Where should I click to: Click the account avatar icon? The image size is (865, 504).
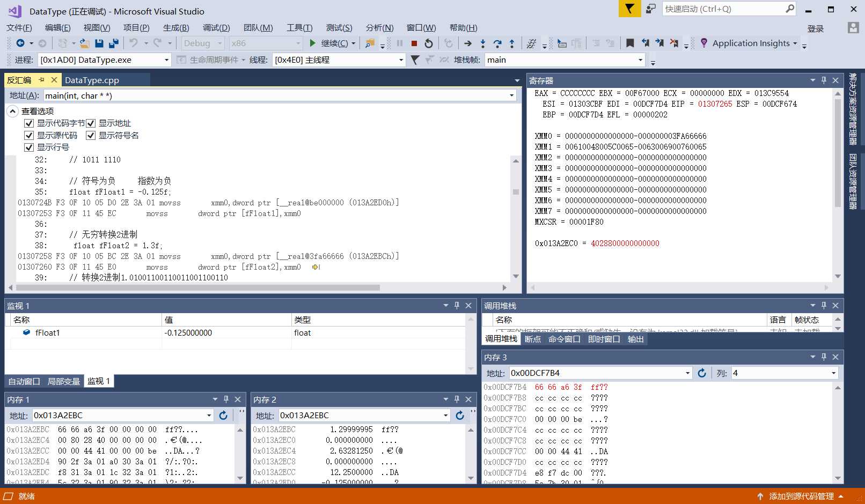(853, 28)
